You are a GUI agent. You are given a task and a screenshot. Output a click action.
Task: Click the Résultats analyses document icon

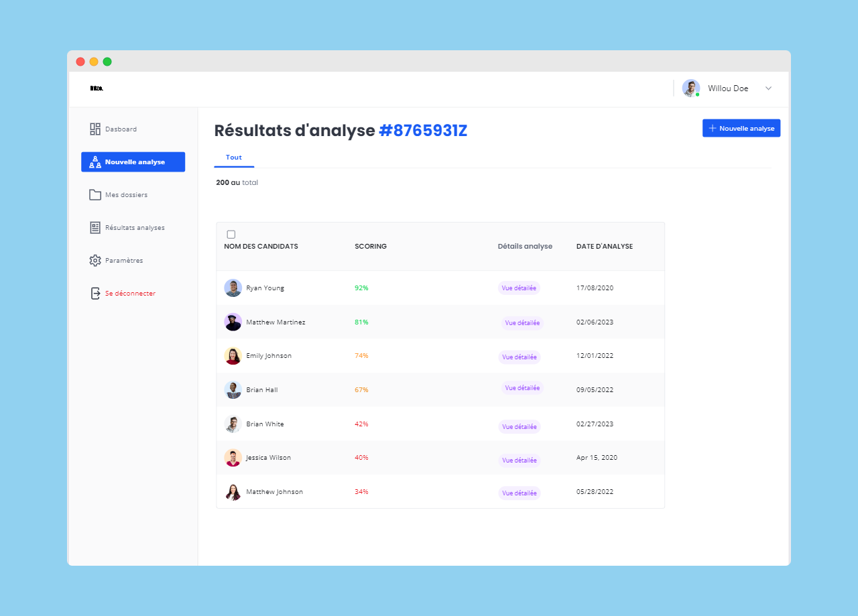(x=95, y=227)
